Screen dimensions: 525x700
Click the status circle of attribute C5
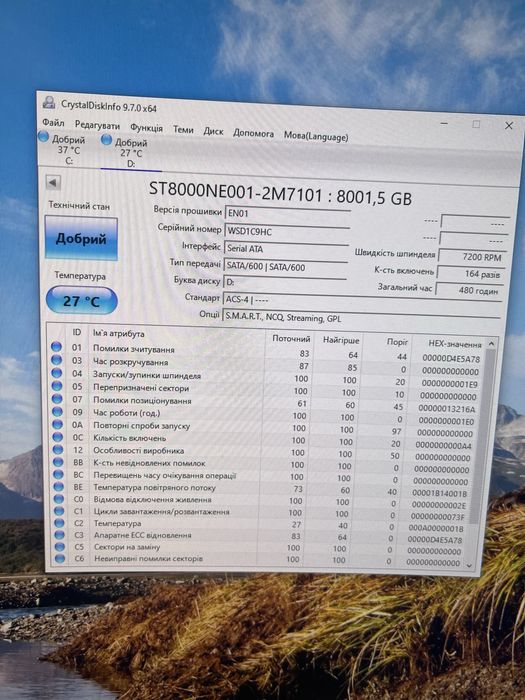tap(60, 546)
